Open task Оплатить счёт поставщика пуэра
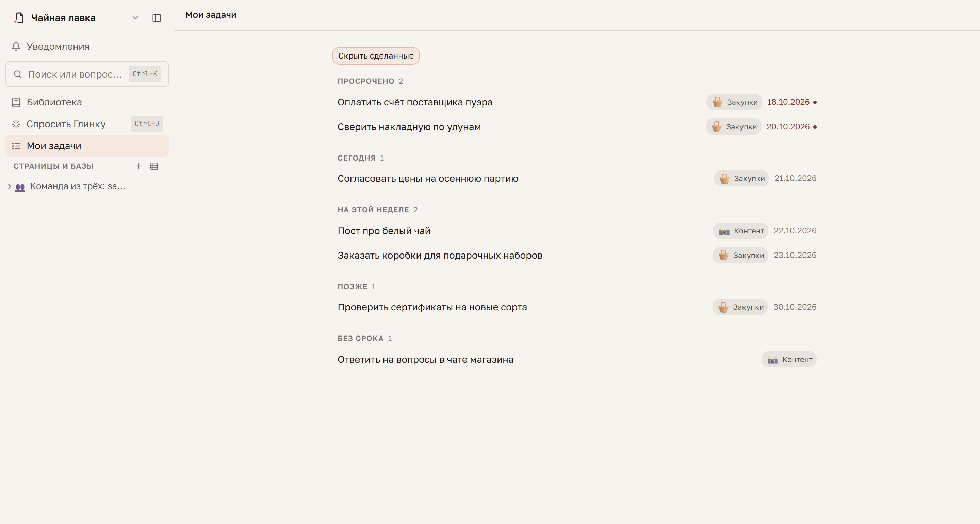The height and width of the screenshot is (524, 980). (415, 102)
